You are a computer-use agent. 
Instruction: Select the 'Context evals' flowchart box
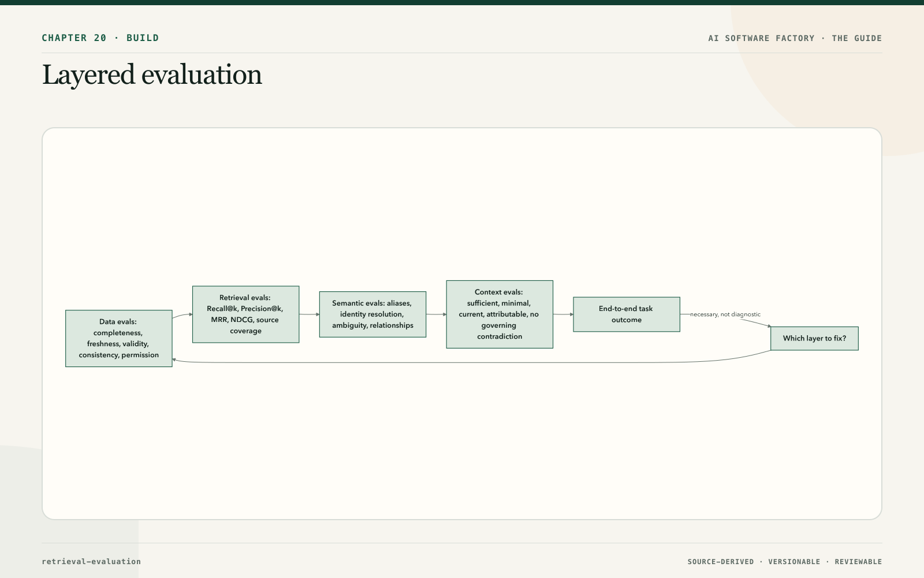pyautogui.click(x=500, y=314)
